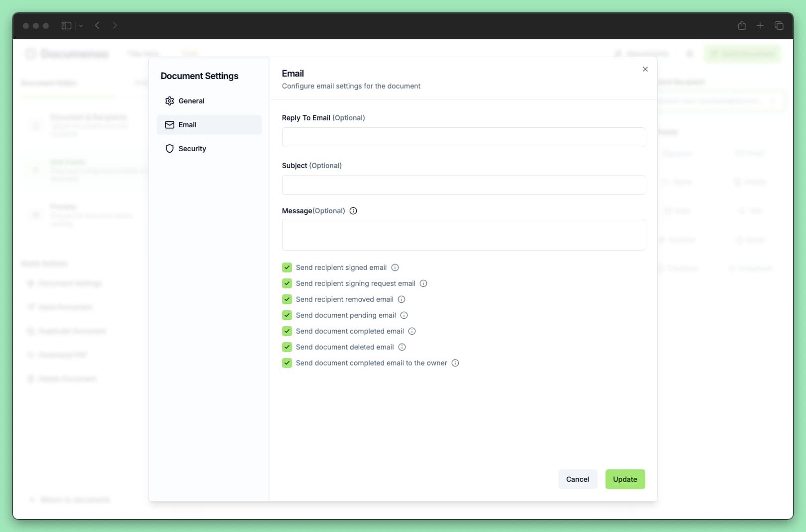
Task: Switch to the Security settings section
Action: click(x=193, y=149)
